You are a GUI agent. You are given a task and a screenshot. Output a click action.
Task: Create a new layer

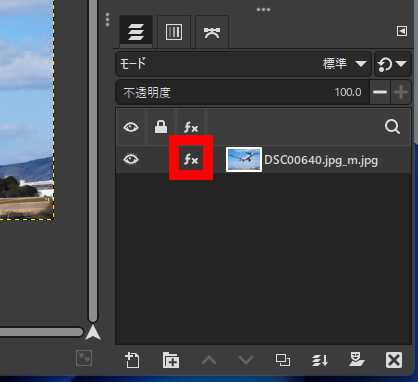click(x=132, y=360)
